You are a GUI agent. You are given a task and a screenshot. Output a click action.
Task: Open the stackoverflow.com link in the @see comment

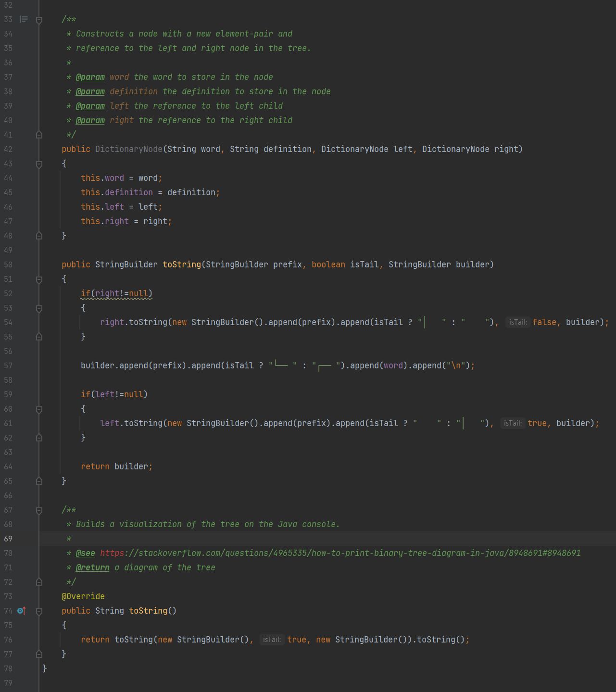coord(340,553)
